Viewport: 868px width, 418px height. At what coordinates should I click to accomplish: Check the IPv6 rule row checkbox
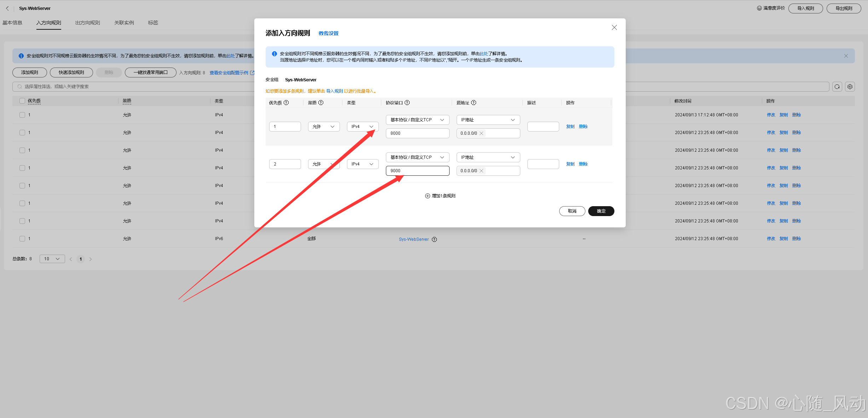(22, 239)
